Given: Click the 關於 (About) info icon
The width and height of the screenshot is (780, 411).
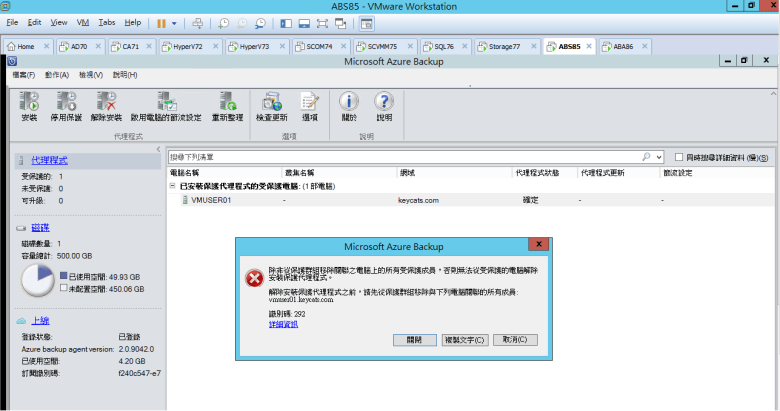Looking at the screenshot, I should point(349,102).
